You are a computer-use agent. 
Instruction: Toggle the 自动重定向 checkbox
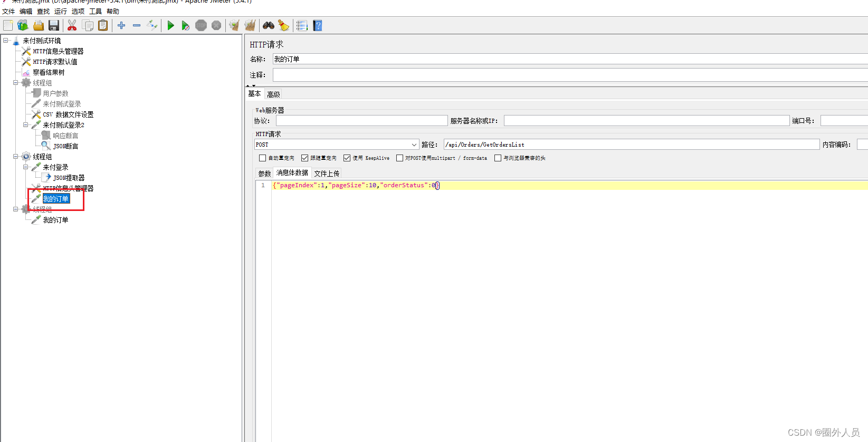coord(262,158)
